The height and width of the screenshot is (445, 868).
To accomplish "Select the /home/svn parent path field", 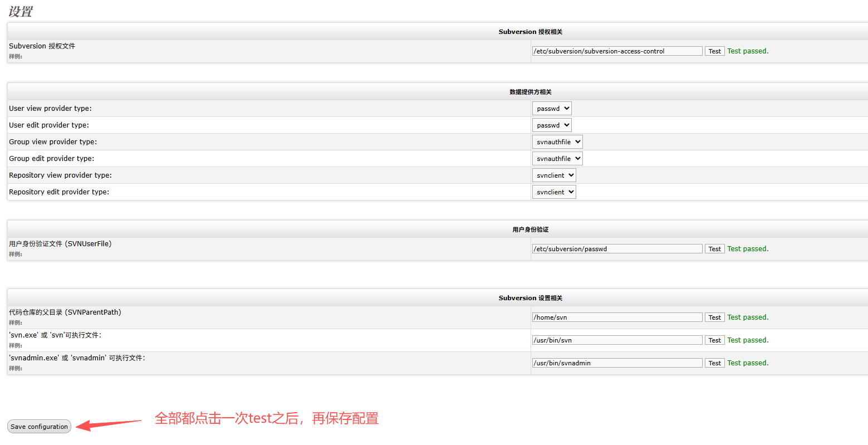I will [616, 317].
